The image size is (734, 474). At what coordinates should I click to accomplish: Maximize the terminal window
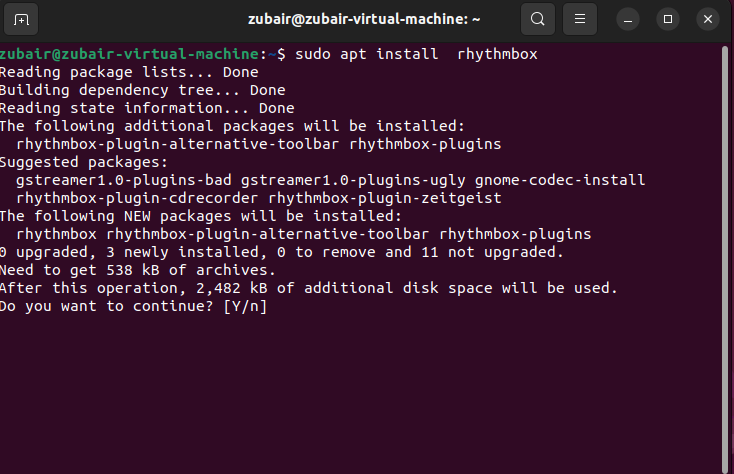(x=668, y=19)
